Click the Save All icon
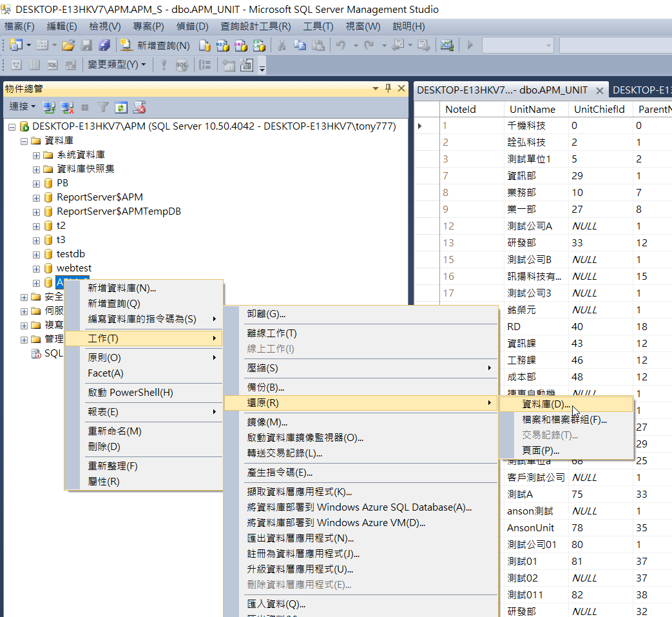 [104, 45]
